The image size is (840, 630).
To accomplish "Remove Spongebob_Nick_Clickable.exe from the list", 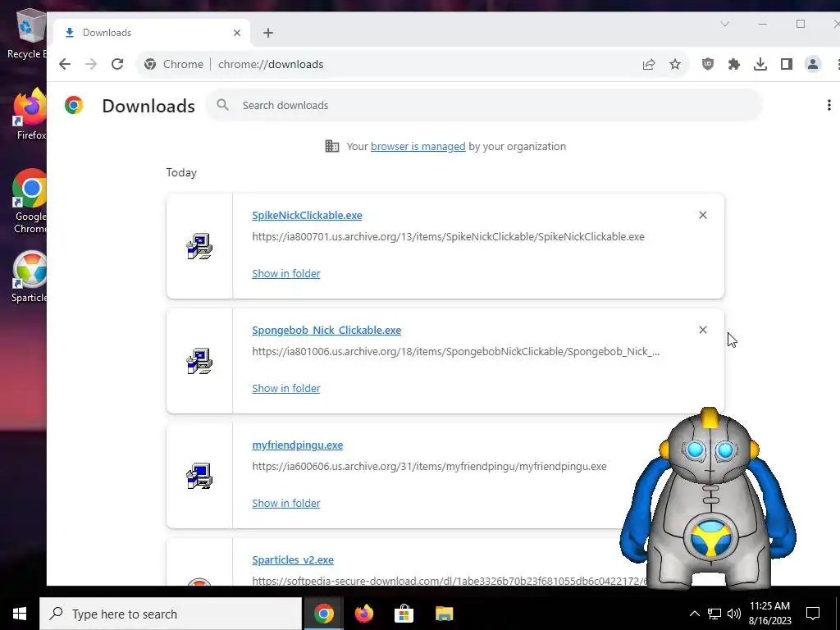I will click(703, 330).
